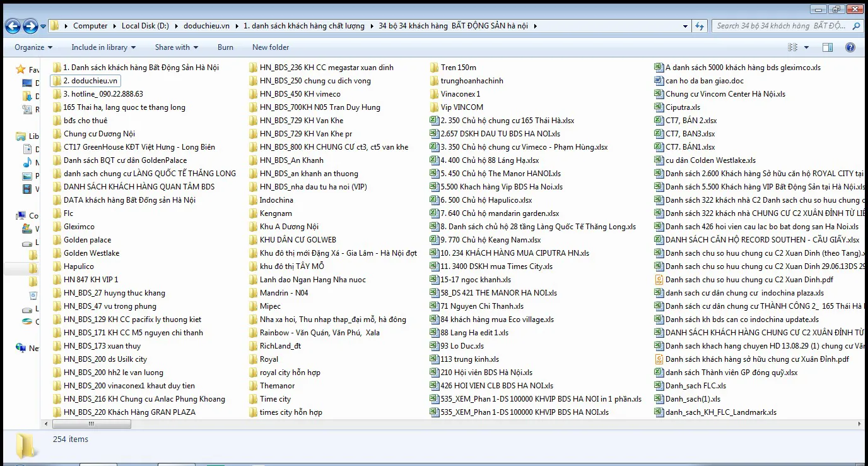The width and height of the screenshot is (868, 466).
Task: Click the Forward navigation arrow button
Action: [x=30, y=26]
